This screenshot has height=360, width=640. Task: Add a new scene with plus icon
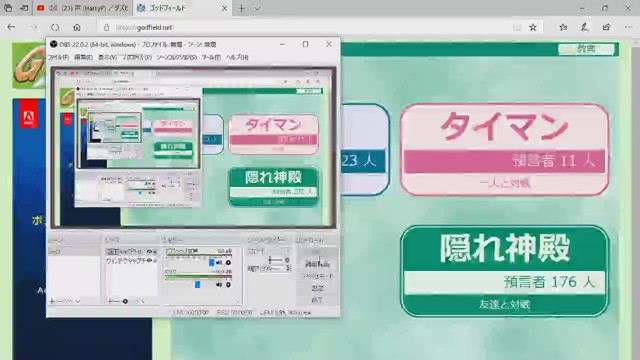52,301
